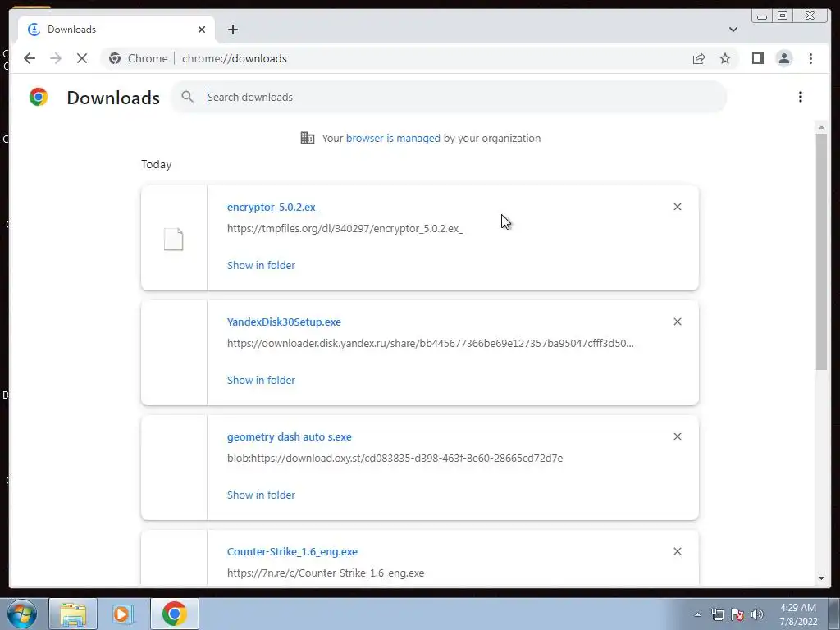This screenshot has height=630, width=840.
Task: Show encryptor_5.0.2.ex_ in folder
Action: click(x=261, y=265)
